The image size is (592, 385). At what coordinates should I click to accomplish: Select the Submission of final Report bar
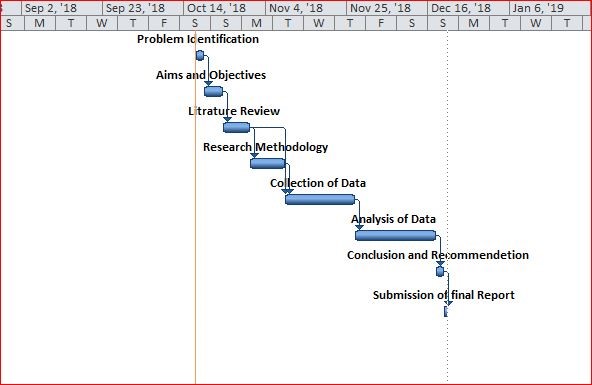(x=446, y=311)
